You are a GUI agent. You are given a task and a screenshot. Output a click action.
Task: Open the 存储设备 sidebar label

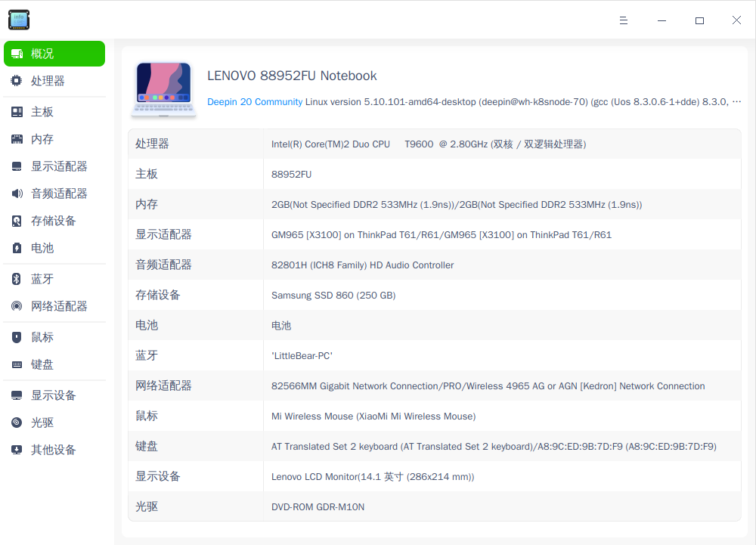pos(54,221)
